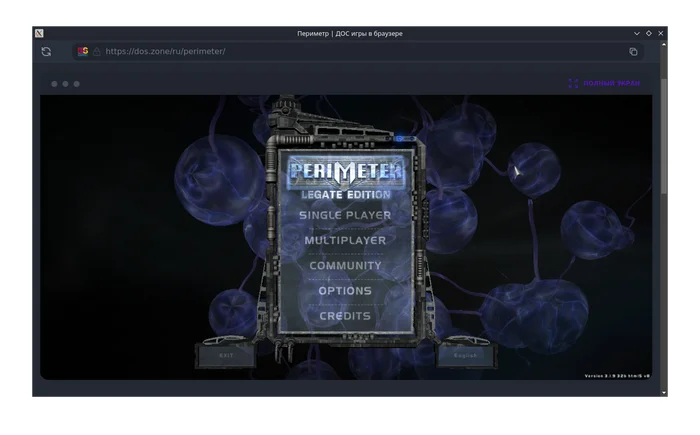Screen dimensions: 700x435
Task: Click the vertical scrollbar thumb
Action: 664,136
